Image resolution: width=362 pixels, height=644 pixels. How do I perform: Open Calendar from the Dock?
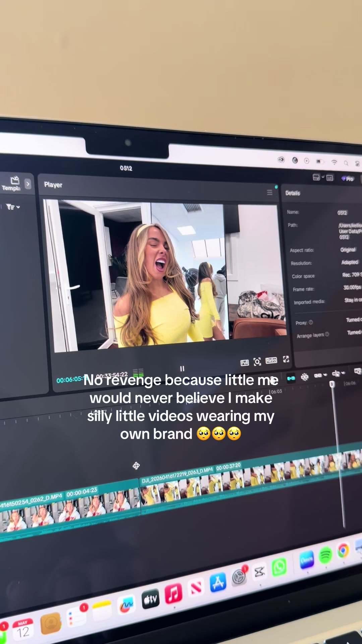coord(23,629)
